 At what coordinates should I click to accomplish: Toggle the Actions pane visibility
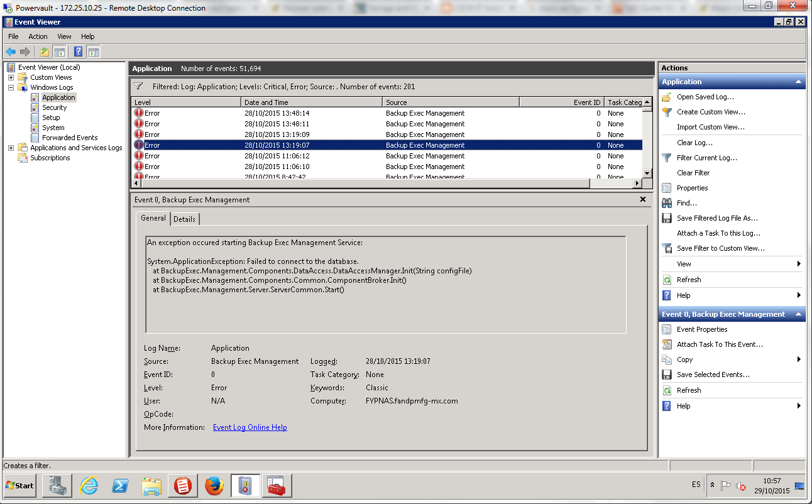coord(93,52)
